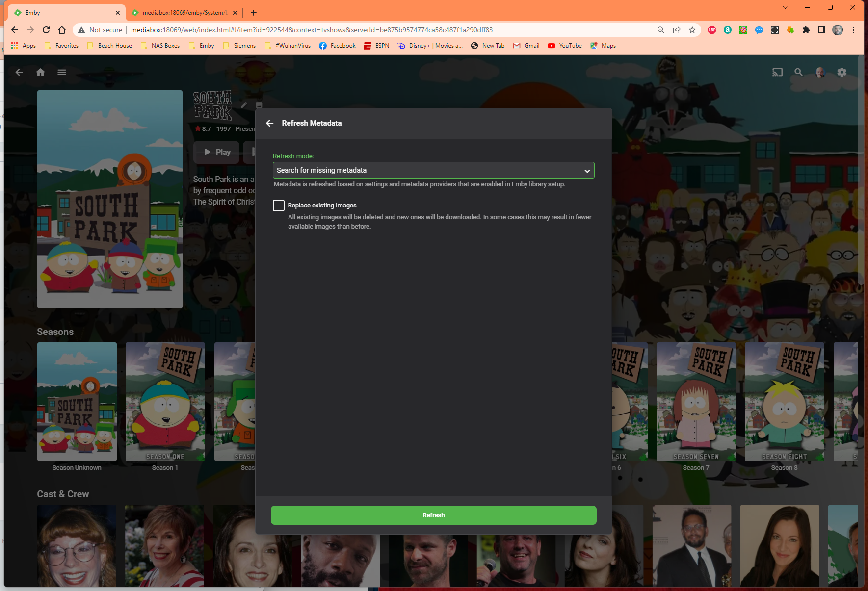
Task: Click the browser home button
Action: click(x=62, y=30)
